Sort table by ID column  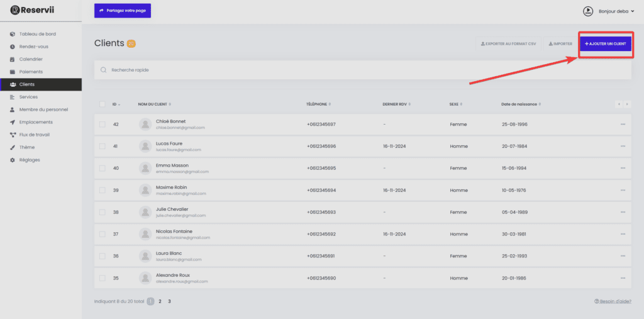coord(116,104)
